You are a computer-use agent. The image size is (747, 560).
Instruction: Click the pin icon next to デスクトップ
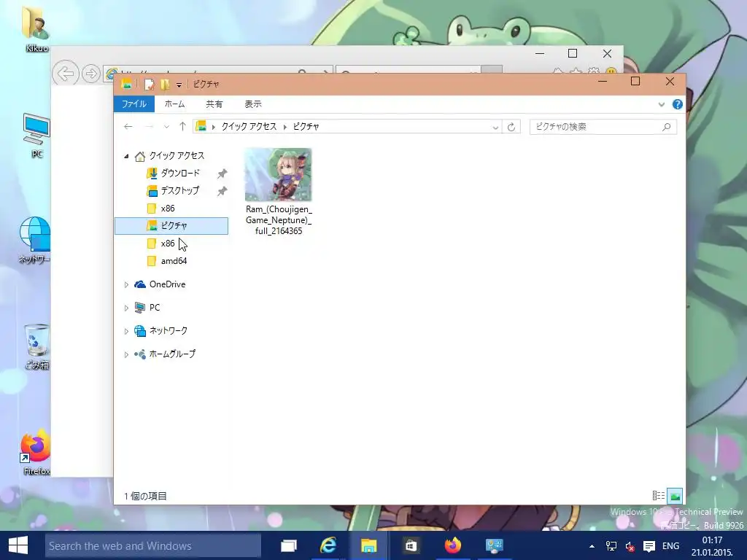[222, 192]
